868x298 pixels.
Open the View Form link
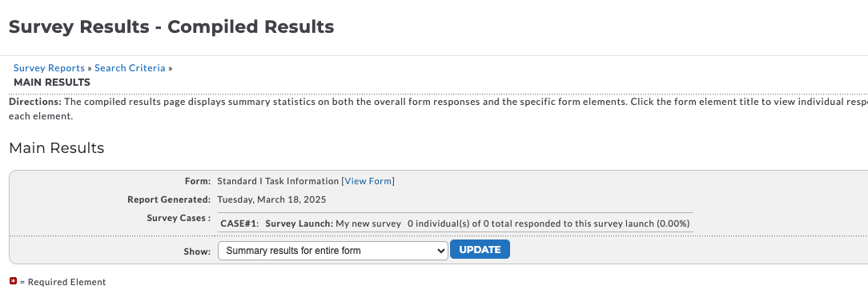coord(368,181)
